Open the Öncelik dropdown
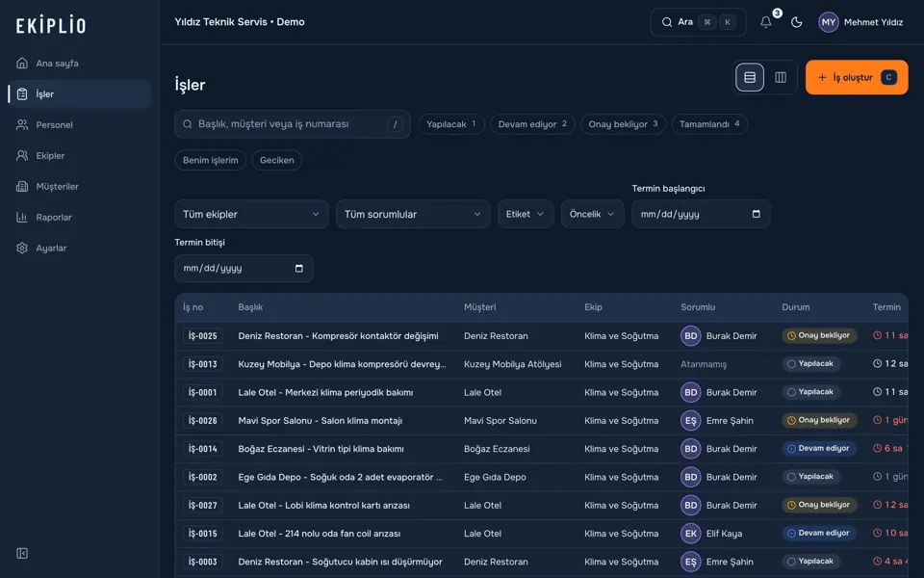Screen dimensions: 924x578 pyautogui.click(x=592, y=214)
